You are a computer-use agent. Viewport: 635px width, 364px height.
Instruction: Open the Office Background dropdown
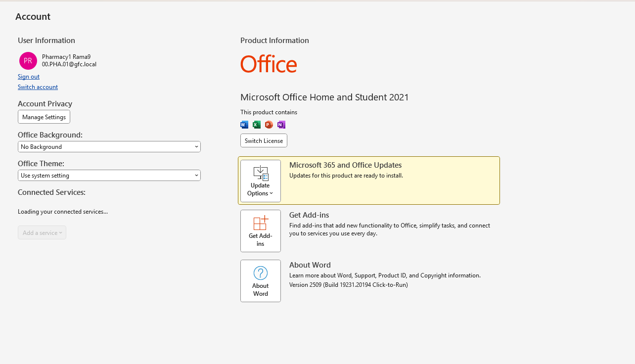click(x=109, y=147)
